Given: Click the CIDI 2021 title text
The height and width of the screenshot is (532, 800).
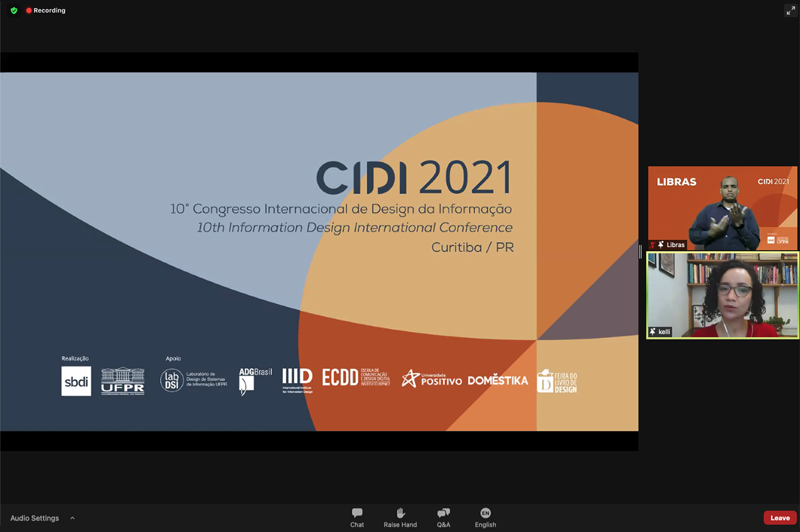Looking at the screenshot, I should pyautogui.click(x=414, y=177).
